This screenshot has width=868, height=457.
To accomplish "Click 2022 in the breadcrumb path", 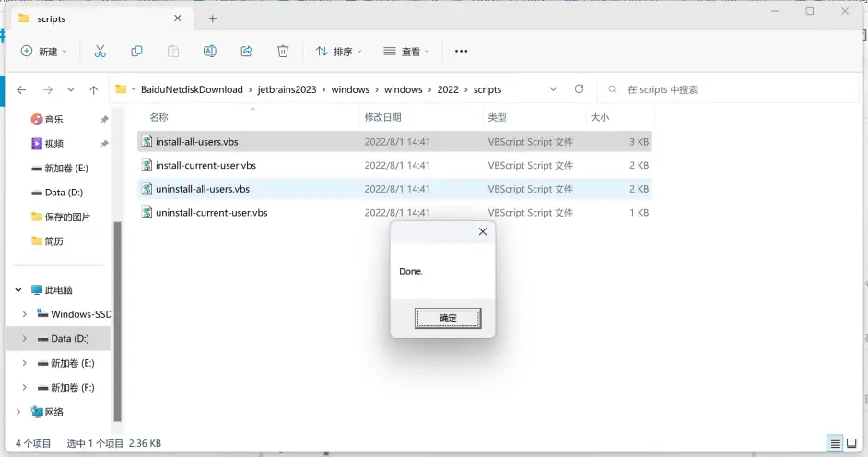I will click(448, 89).
